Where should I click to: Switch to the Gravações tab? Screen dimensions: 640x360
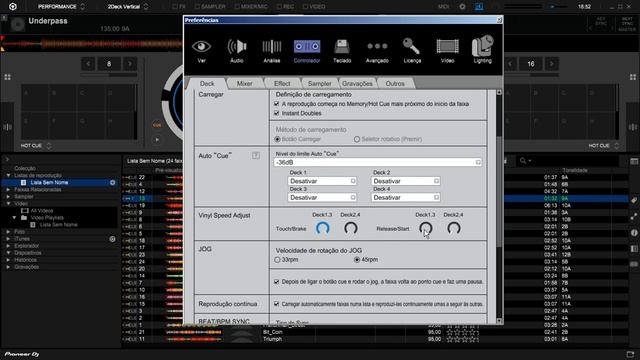[x=357, y=83]
